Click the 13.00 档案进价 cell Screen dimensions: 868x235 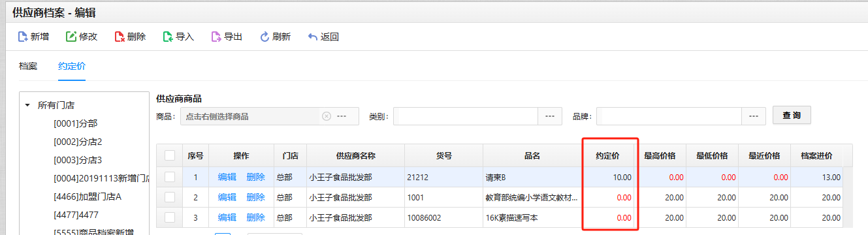point(816,177)
